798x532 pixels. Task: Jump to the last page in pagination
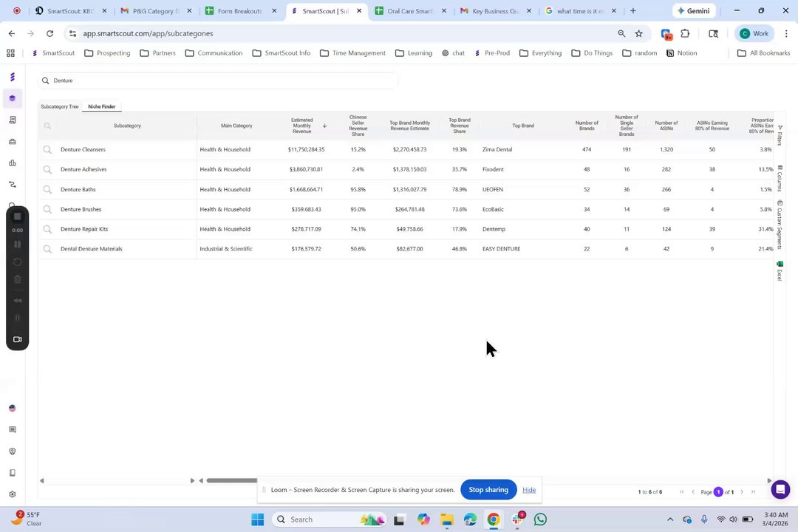753,492
